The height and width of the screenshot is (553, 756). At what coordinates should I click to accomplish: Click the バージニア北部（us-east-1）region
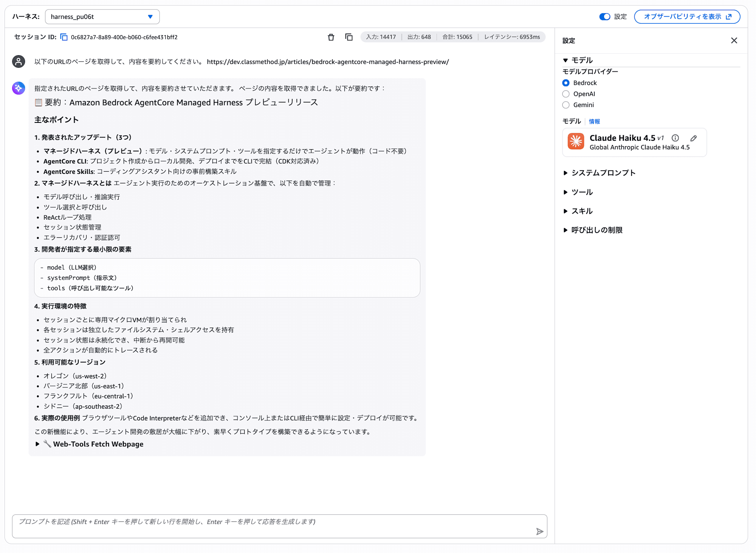pyautogui.click(x=84, y=386)
